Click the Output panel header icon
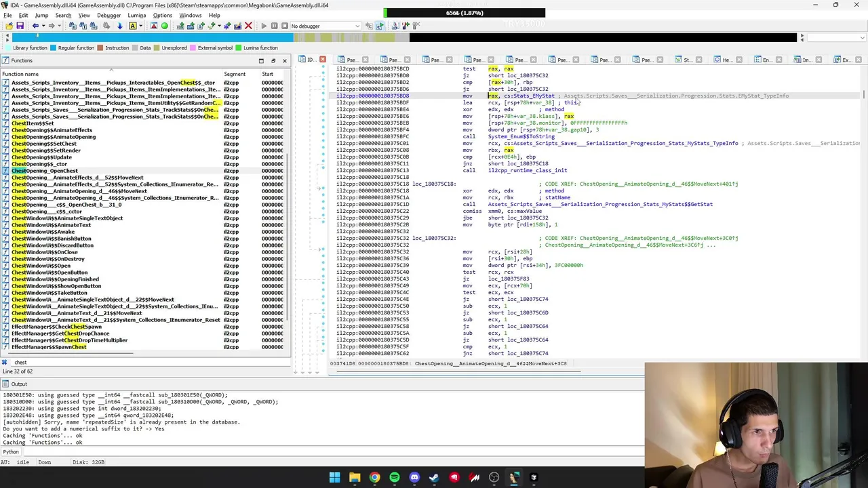This screenshot has width=868, height=488. pos(5,384)
